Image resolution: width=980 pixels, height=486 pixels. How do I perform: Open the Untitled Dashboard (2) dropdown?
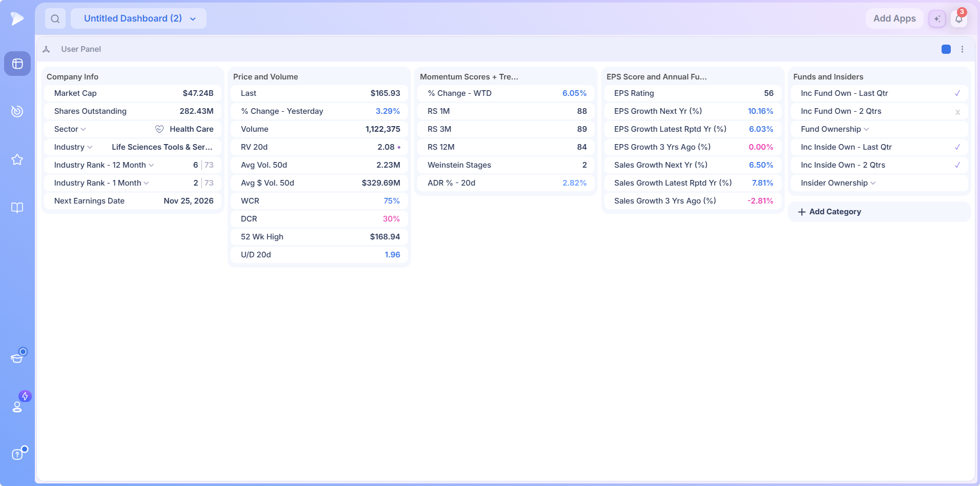(138, 18)
